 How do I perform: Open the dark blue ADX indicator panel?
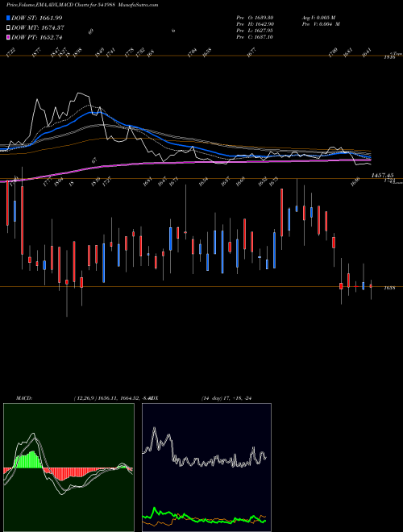tap(206, 468)
